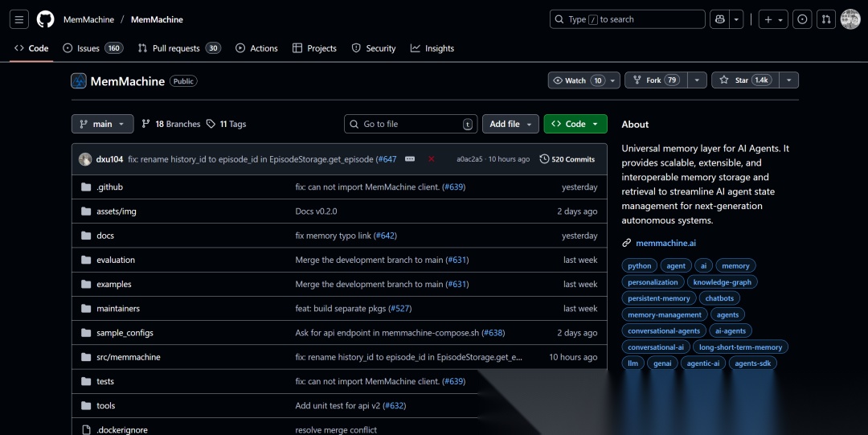
Task: Focus the Go to file input
Action: click(x=411, y=124)
